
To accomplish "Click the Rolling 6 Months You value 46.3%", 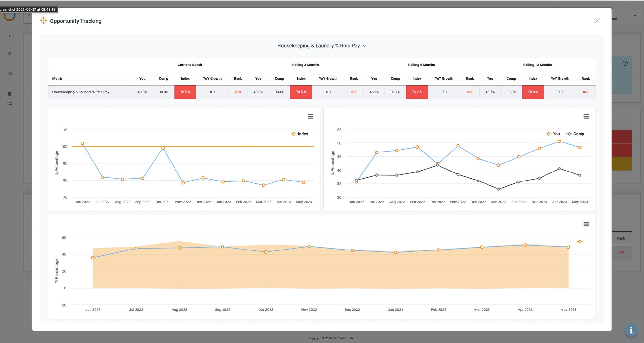I will coord(374,92).
